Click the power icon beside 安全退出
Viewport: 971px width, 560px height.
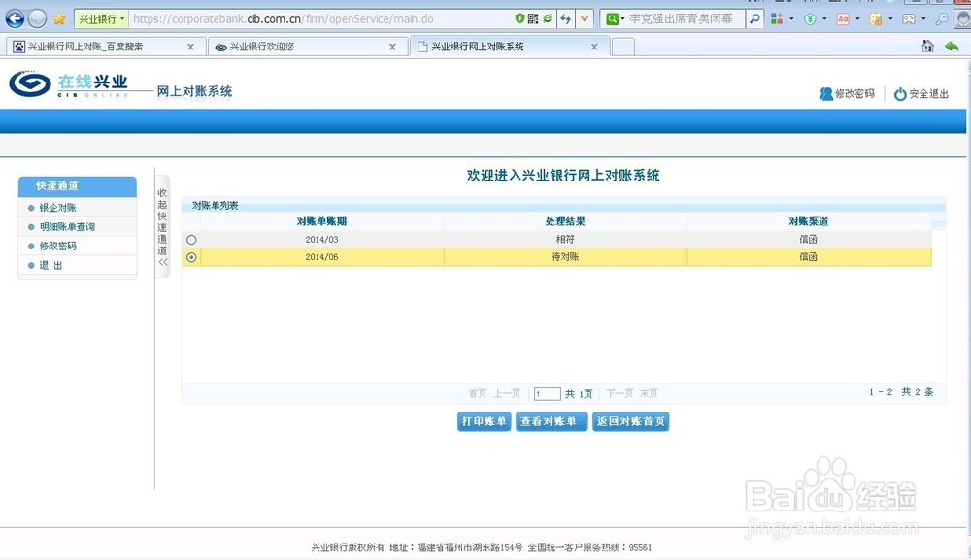(x=900, y=93)
